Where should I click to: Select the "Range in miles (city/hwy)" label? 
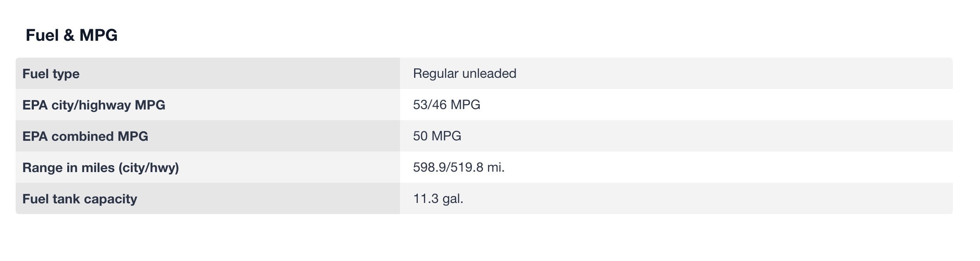click(x=100, y=168)
